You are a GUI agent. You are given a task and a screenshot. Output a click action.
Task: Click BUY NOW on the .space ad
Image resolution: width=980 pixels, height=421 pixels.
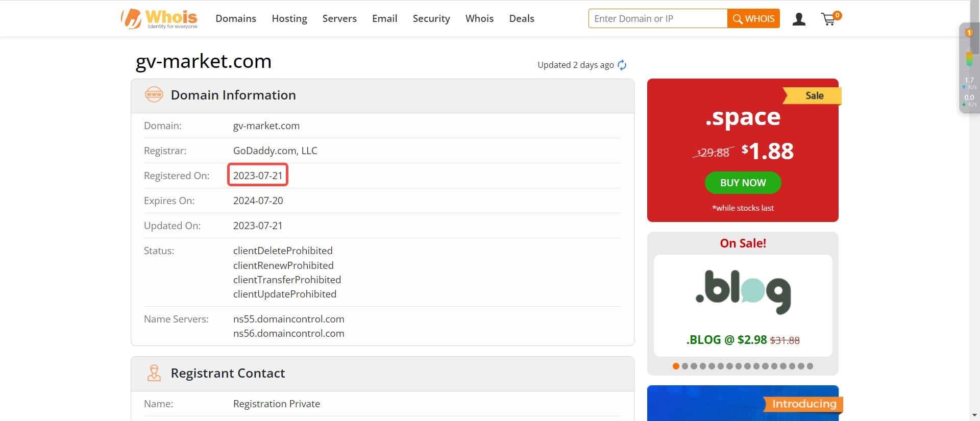(743, 183)
